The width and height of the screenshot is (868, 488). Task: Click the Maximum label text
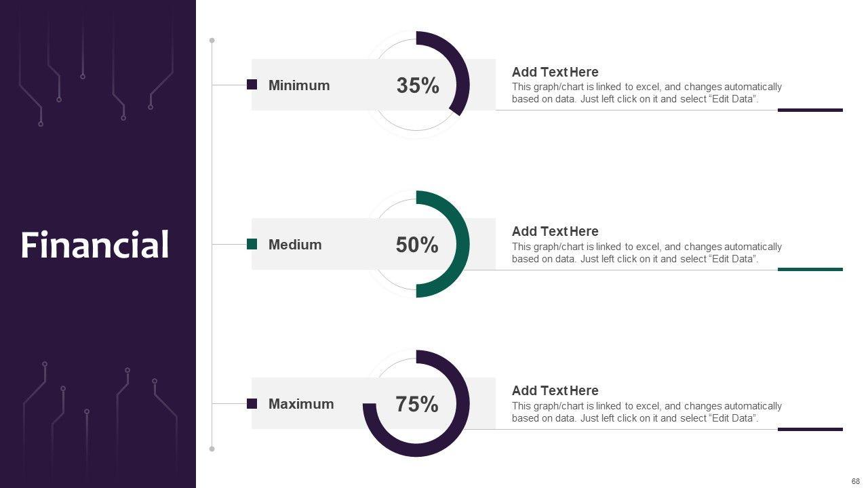coord(301,404)
